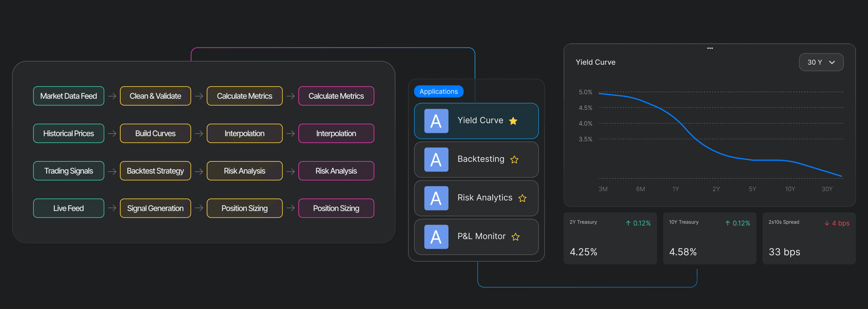Click the arrow after Live Feed
Screen dimensions: 868x309
coord(112,208)
